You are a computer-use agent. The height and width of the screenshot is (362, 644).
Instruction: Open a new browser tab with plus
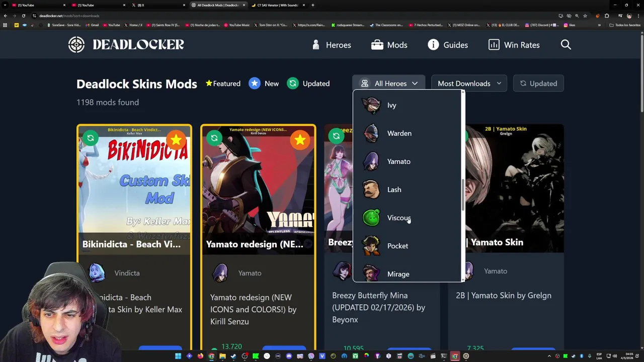click(x=312, y=5)
